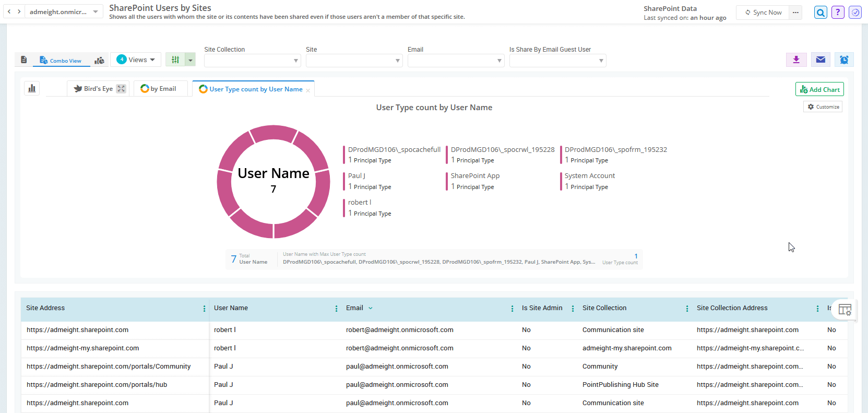Switch to chart-only view icon
The height and width of the screenshot is (413, 868).
(x=99, y=61)
